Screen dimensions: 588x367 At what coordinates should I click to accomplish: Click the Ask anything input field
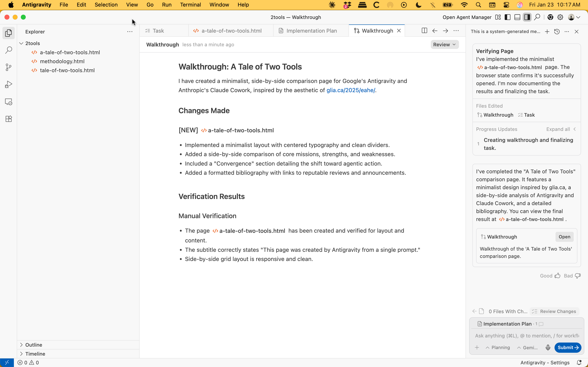[x=527, y=336]
